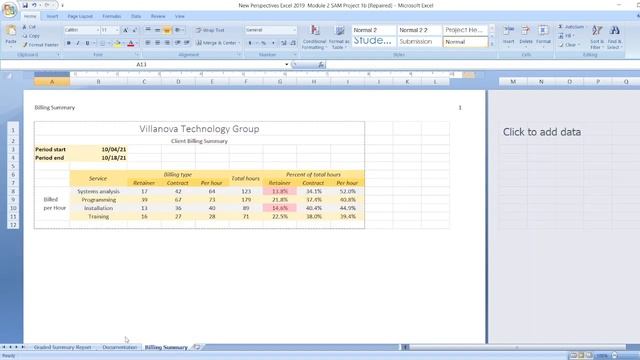Switch to Graded Summary Report sheet tab
The image size is (640, 360).
click(x=62, y=347)
